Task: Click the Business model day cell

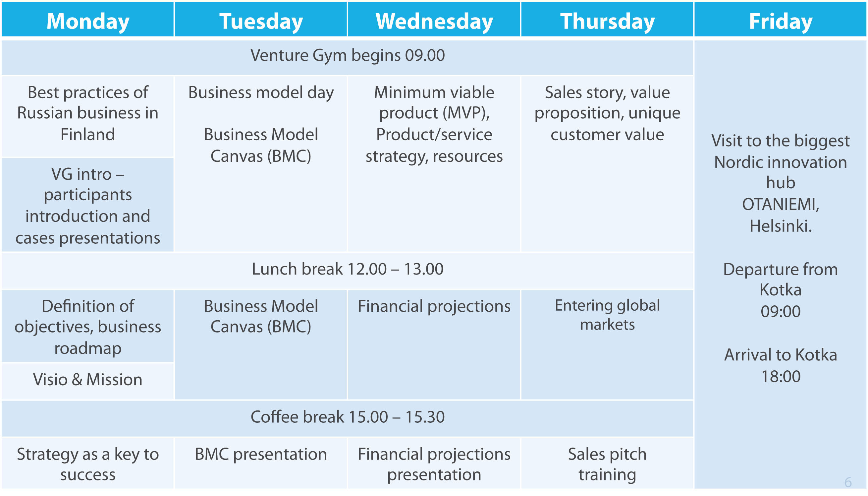Action: [x=261, y=164]
